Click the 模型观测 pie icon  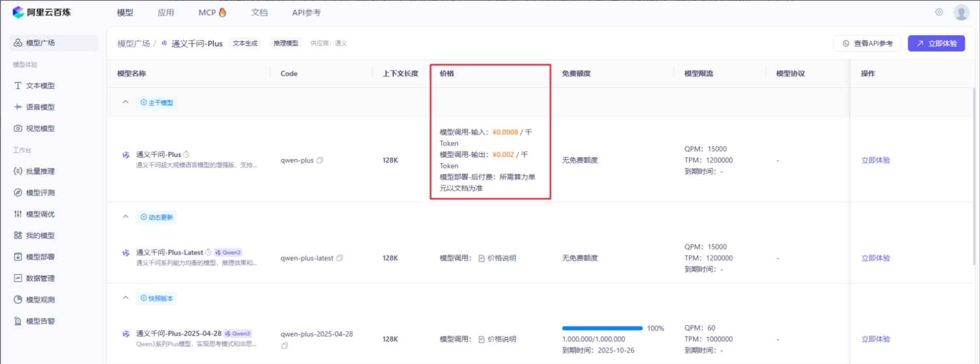18,300
